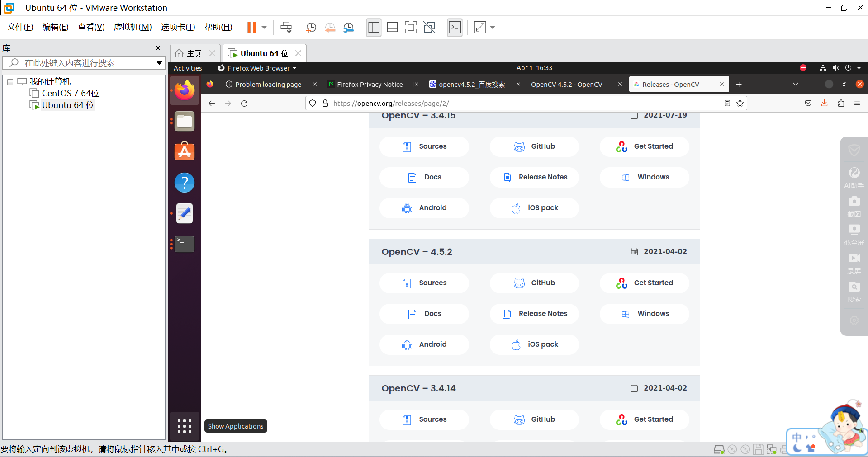Expand the pause button dropdown arrow

coord(263,27)
